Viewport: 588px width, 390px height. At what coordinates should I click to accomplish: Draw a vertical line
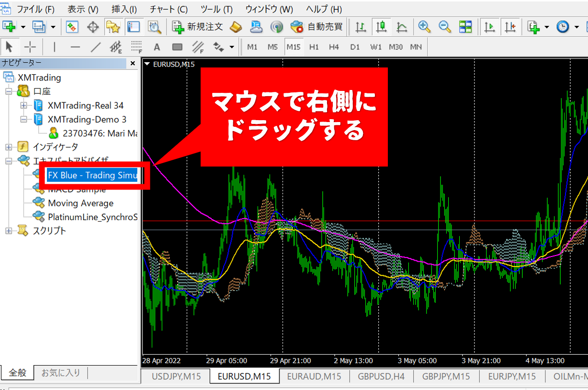[x=55, y=47]
